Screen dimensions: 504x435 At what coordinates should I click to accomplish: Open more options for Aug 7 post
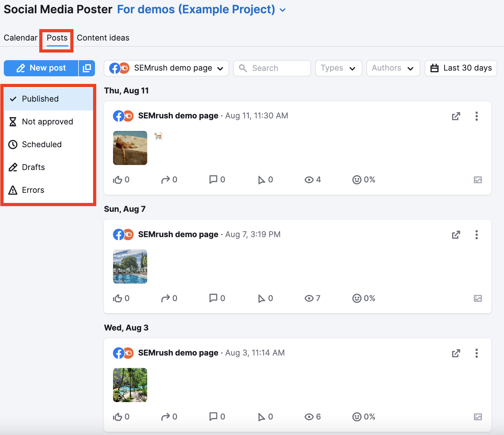click(x=476, y=235)
